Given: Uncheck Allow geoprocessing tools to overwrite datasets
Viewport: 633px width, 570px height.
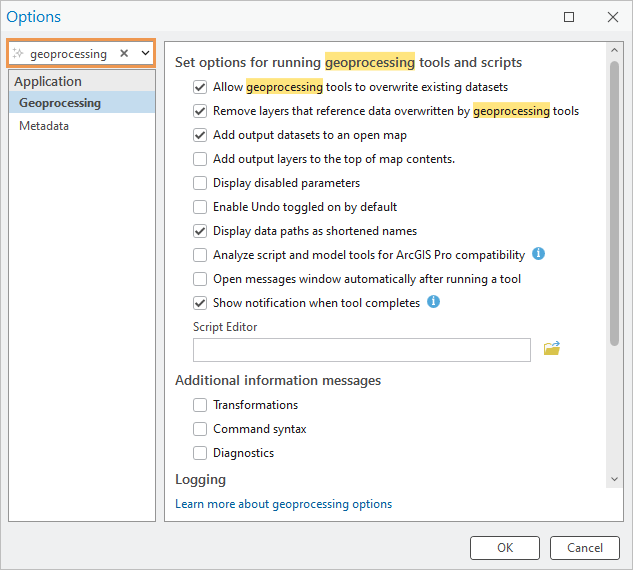Looking at the screenshot, I should pyautogui.click(x=200, y=87).
